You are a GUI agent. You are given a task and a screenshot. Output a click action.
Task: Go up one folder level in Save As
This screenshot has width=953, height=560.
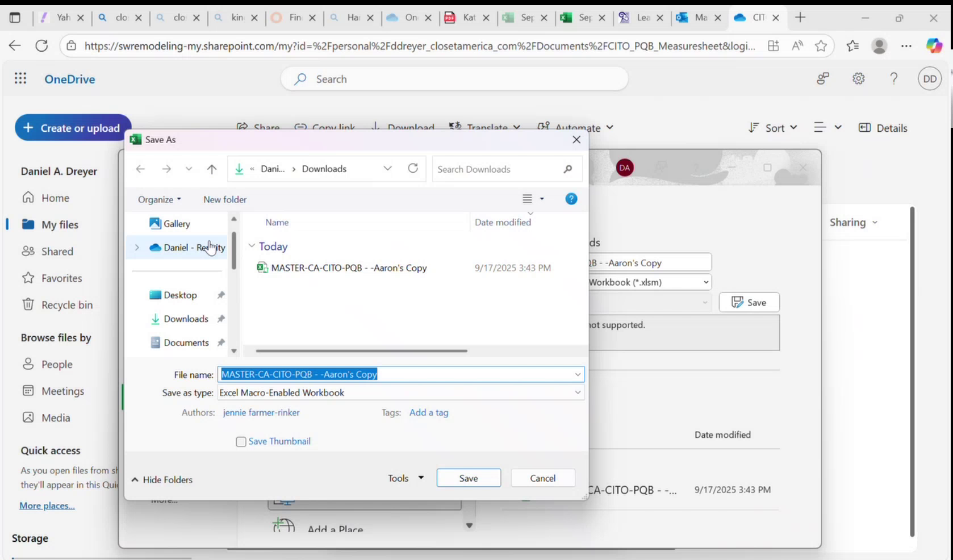point(211,169)
